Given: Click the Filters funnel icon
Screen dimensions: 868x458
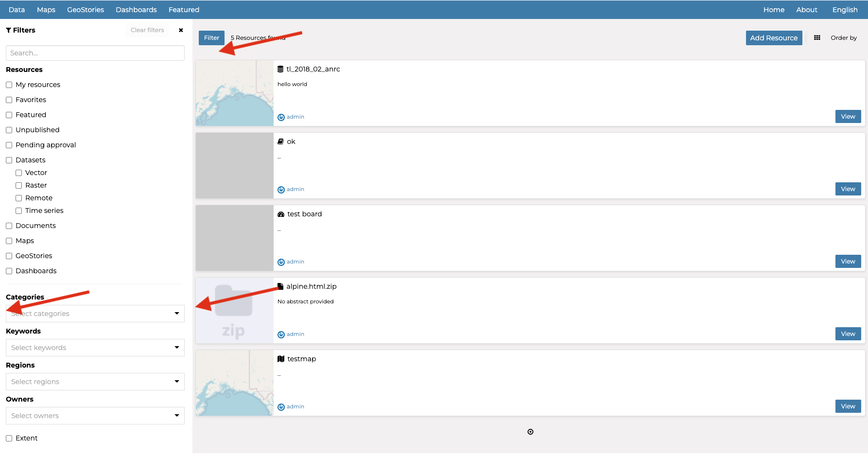Looking at the screenshot, I should [8, 30].
